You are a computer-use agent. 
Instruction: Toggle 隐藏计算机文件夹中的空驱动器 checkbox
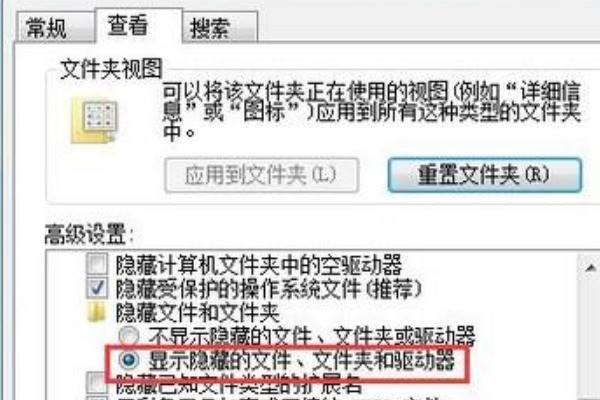click(97, 264)
